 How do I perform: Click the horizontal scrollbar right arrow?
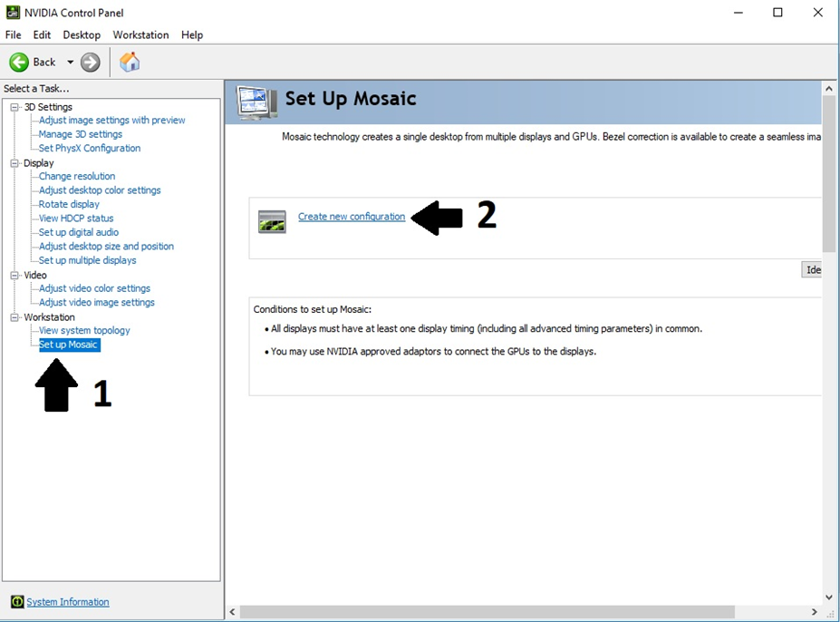[x=815, y=612]
